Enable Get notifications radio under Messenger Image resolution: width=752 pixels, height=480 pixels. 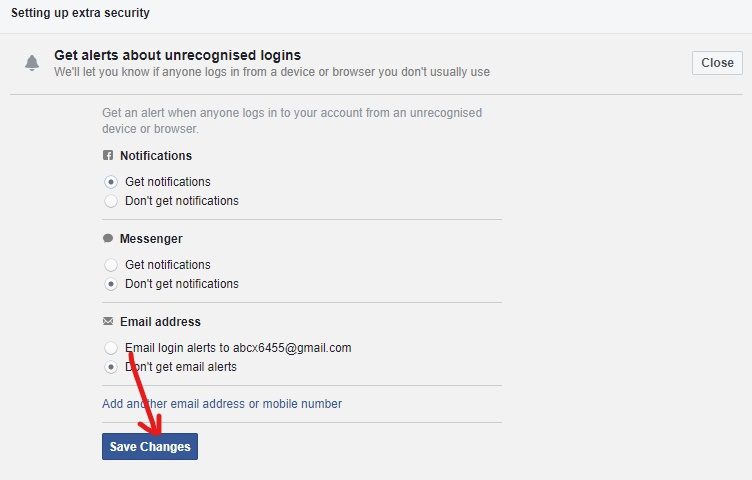(x=111, y=265)
